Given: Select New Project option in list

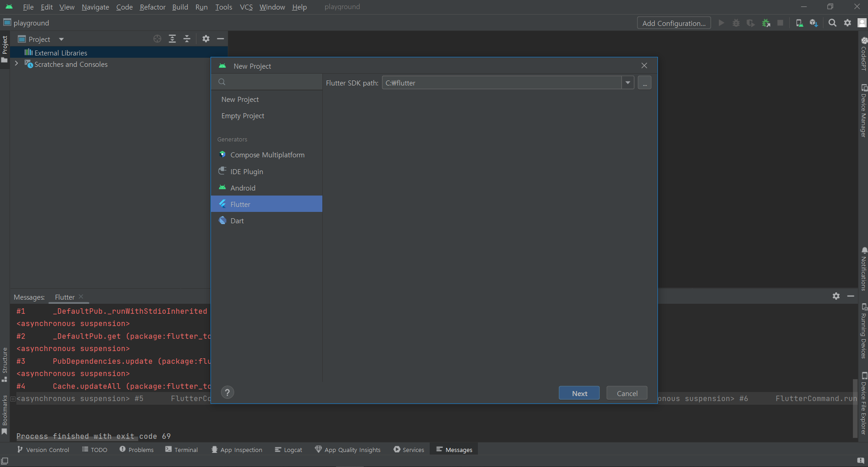Looking at the screenshot, I should tap(266, 99).
